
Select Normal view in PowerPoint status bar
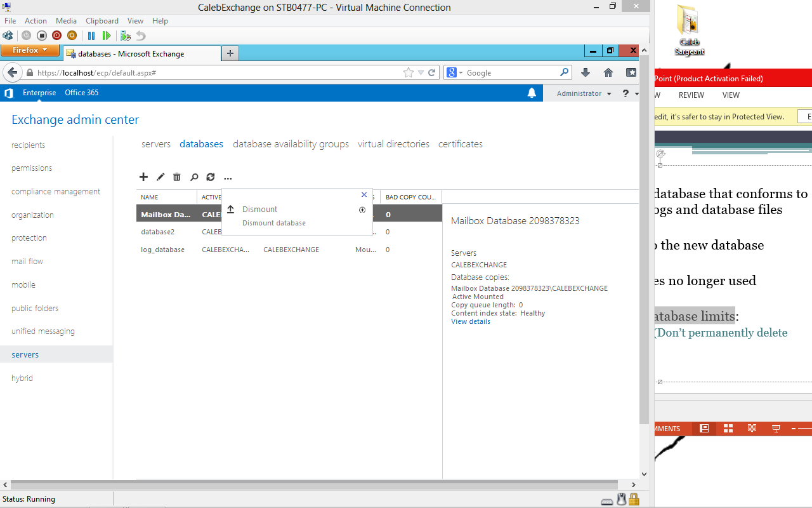704,429
